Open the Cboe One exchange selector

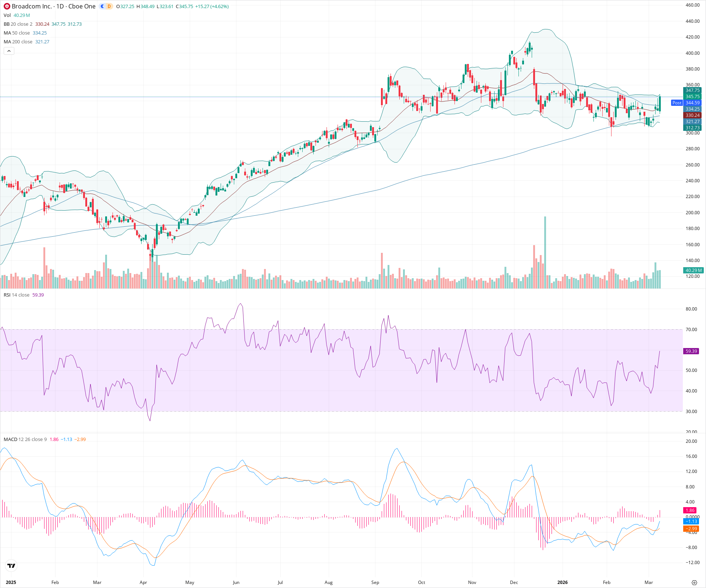pyautogui.click(x=82, y=7)
